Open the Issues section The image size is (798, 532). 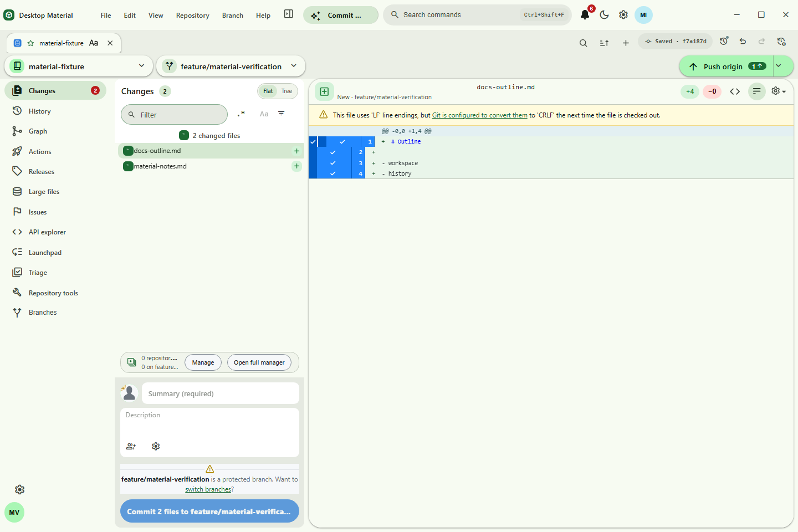(55, 212)
